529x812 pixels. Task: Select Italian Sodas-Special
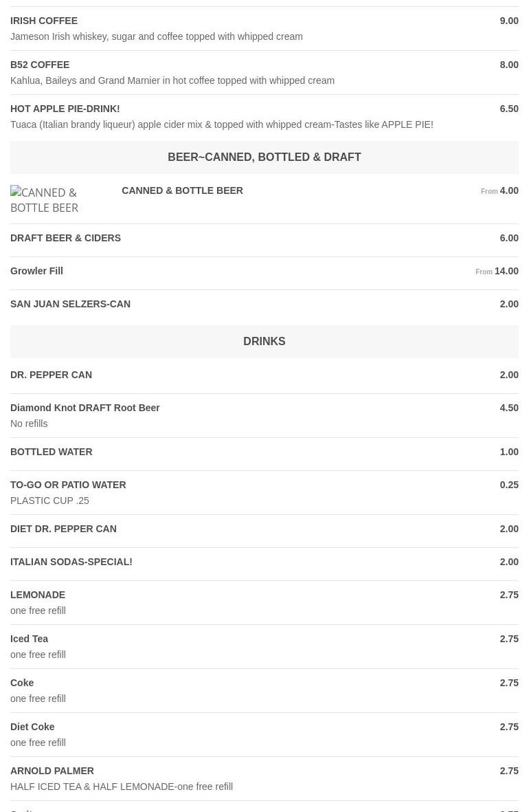point(71,562)
